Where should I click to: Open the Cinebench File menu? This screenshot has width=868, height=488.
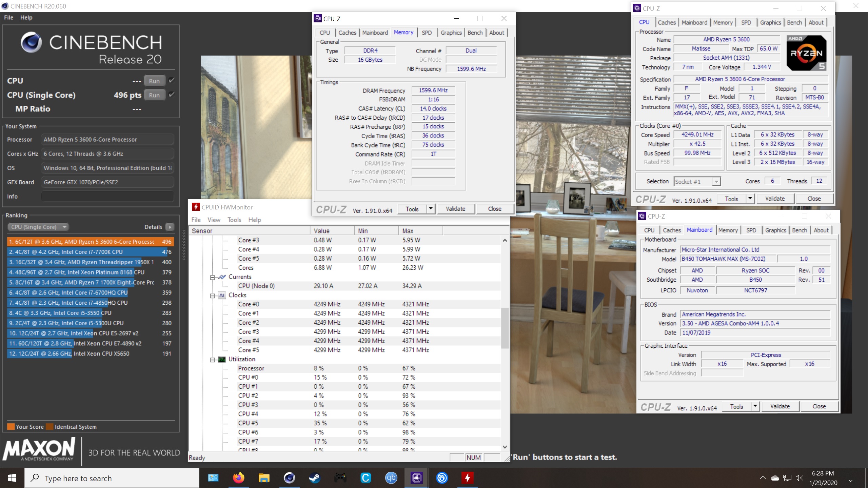coord(8,18)
